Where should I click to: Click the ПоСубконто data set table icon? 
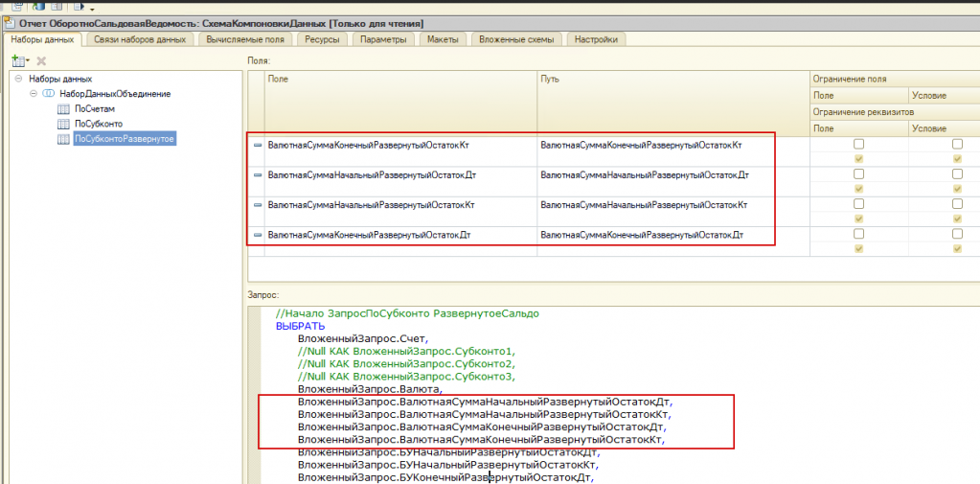click(x=64, y=124)
